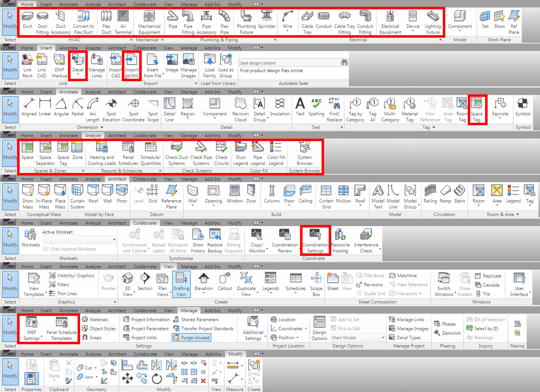Screen dimensions: 540x392
Task: Click Select by ID in Inquiry panel
Action: [482, 329]
